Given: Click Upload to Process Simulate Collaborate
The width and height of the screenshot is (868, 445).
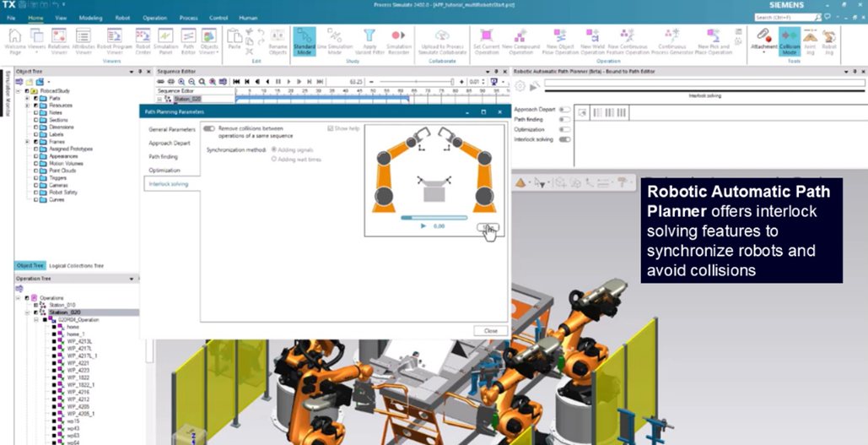Looking at the screenshot, I should 442,41.
